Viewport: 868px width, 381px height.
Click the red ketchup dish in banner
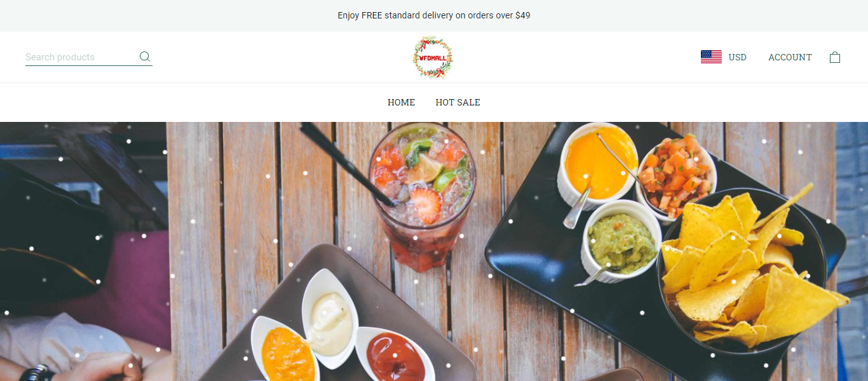(x=395, y=354)
